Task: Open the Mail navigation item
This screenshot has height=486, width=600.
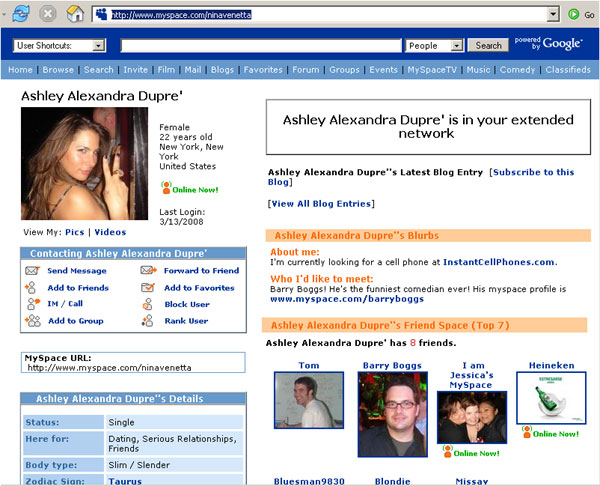Action: point(193,70)
